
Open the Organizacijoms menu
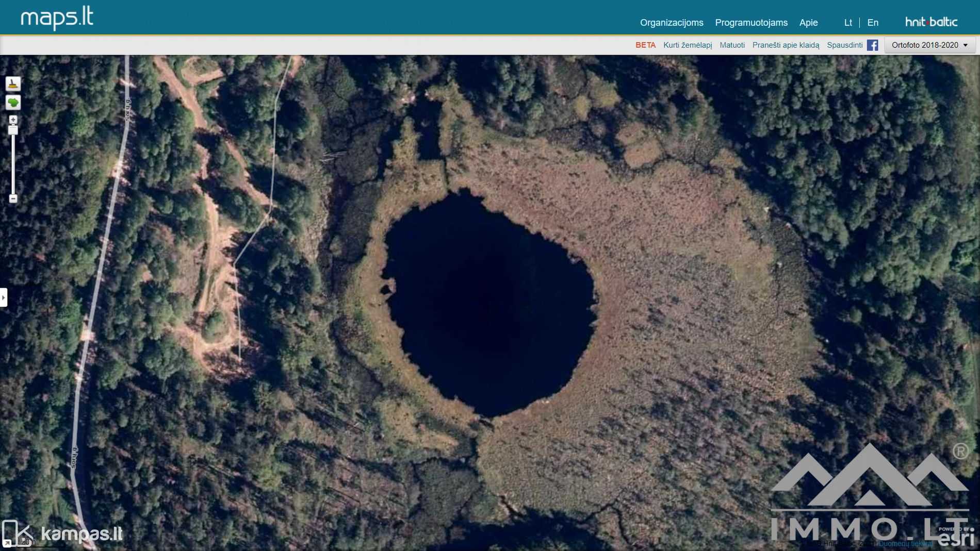pos(672,23)
